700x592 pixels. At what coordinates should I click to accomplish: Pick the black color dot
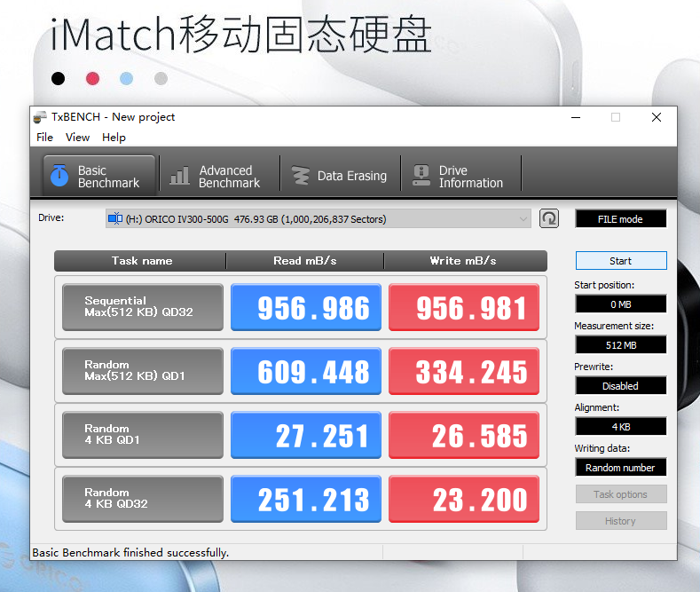pos(58,79)
